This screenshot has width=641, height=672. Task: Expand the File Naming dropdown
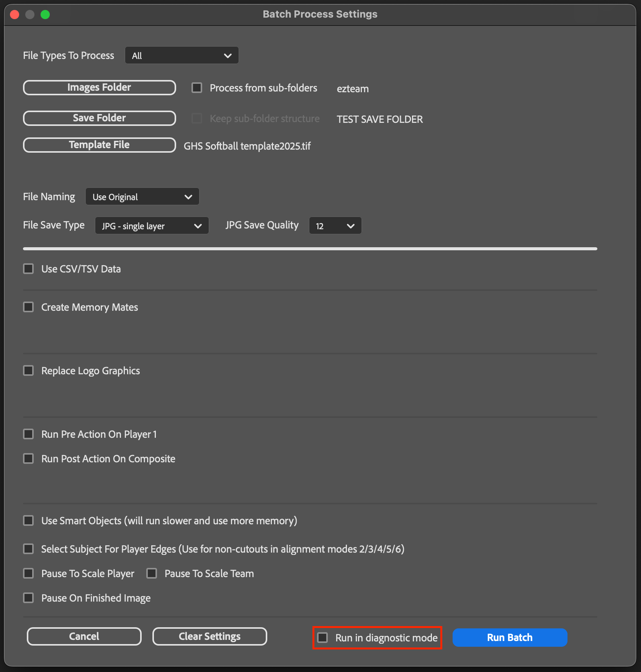pyautogui.click(x=142, y=197)
